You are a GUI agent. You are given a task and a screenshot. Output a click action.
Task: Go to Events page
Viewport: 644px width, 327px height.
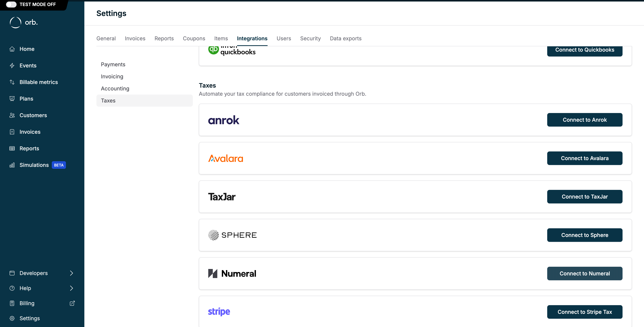point(28,66)
